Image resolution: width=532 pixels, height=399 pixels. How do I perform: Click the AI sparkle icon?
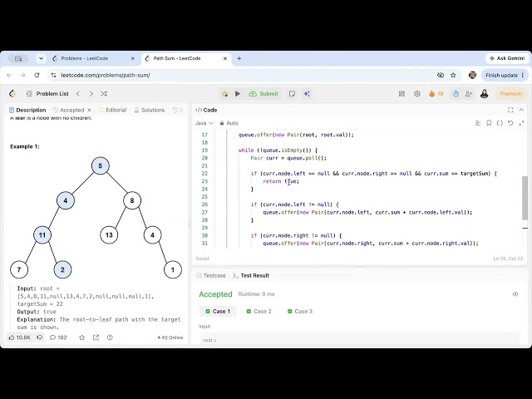[x=307, y=94]
